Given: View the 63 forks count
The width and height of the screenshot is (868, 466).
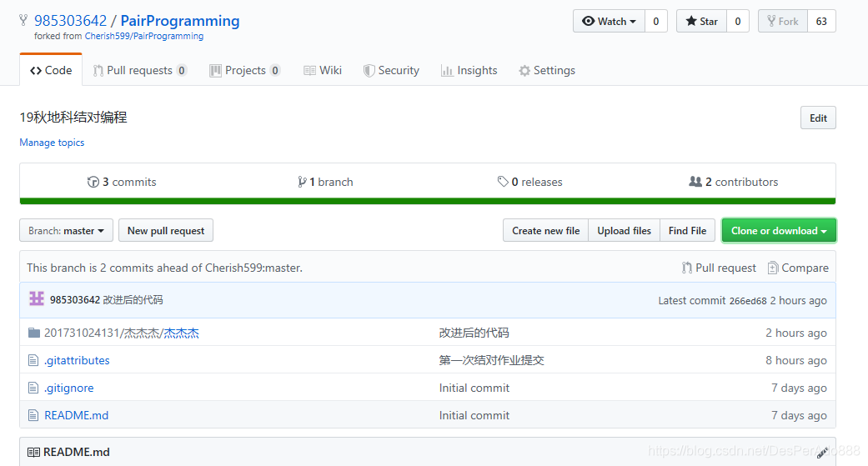Looking at the screenshot, I should (x=821, y=21).
